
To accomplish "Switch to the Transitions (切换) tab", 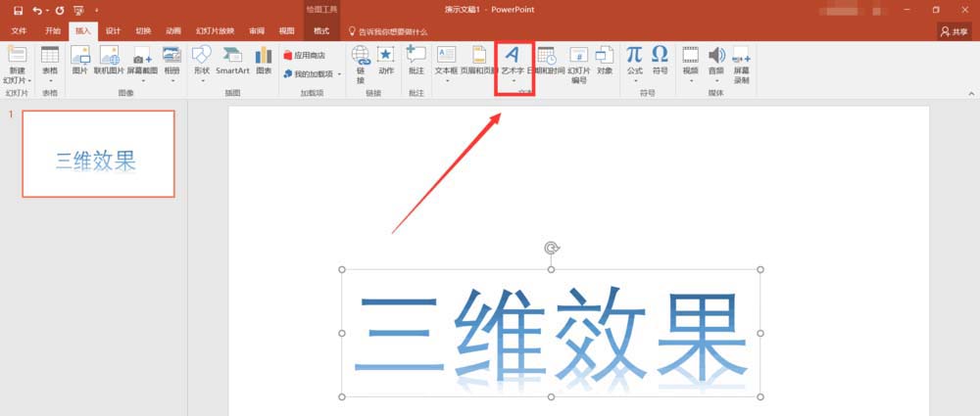I will (x=143, y=30).
